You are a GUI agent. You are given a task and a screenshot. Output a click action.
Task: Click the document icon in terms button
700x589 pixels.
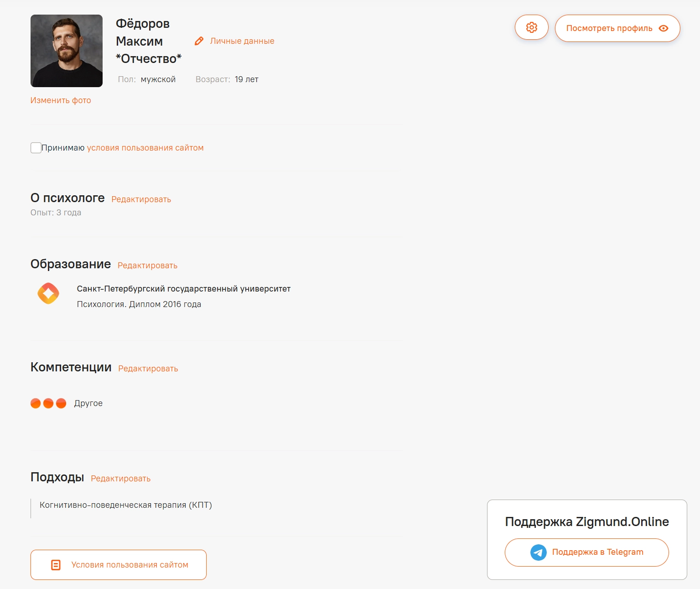point(56,565)
